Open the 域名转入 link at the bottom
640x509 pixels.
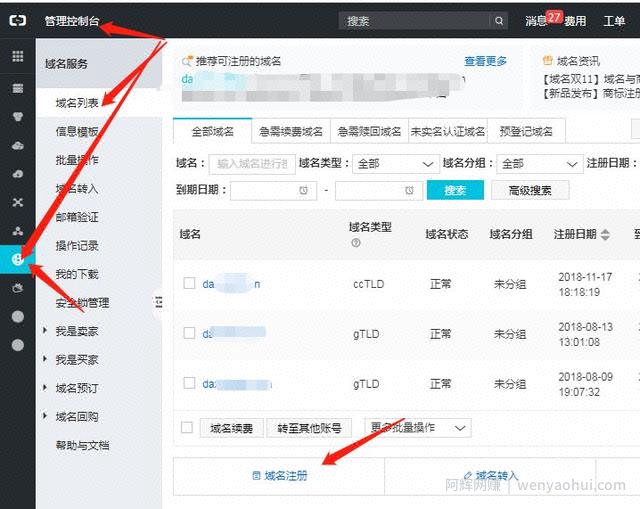pyautogui.click(x=491, y=476)
